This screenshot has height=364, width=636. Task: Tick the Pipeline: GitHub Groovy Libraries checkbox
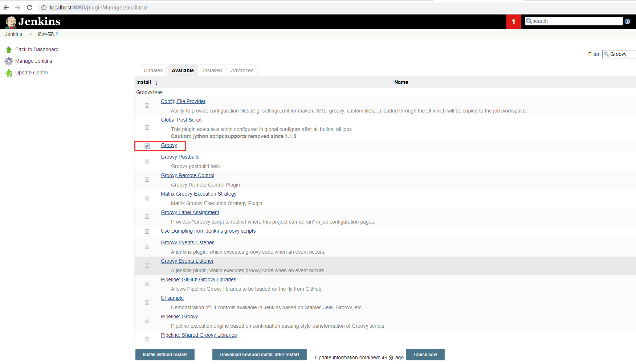[147, 284]
